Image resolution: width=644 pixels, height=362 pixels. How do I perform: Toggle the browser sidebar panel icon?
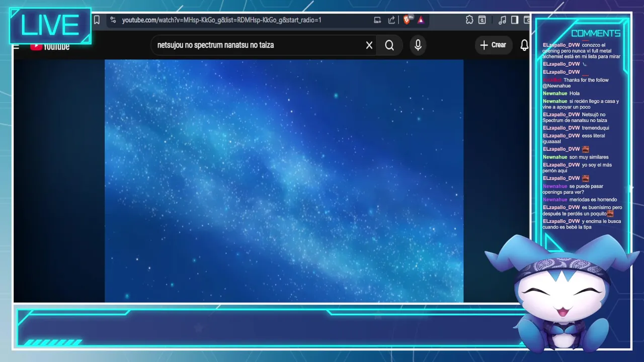pos(515,20)
